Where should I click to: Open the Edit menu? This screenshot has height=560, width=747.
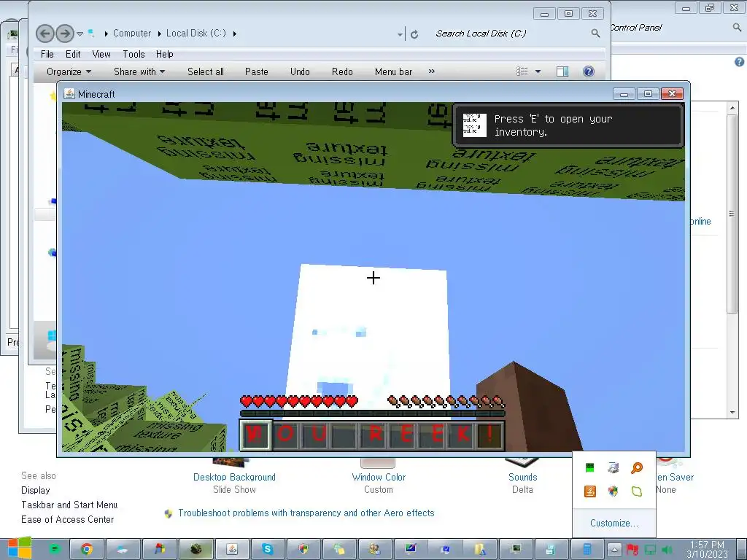[x=73, y=54]
